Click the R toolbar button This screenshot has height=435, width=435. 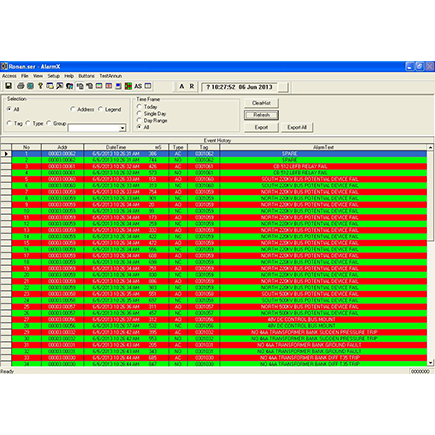192,86
